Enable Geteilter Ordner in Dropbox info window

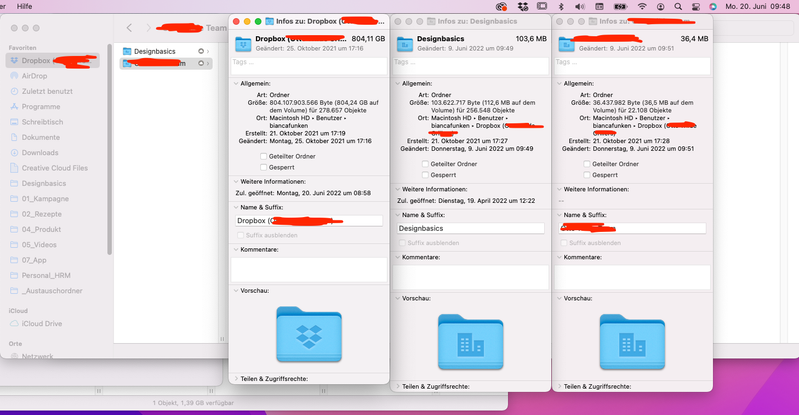tap(262, 156)
